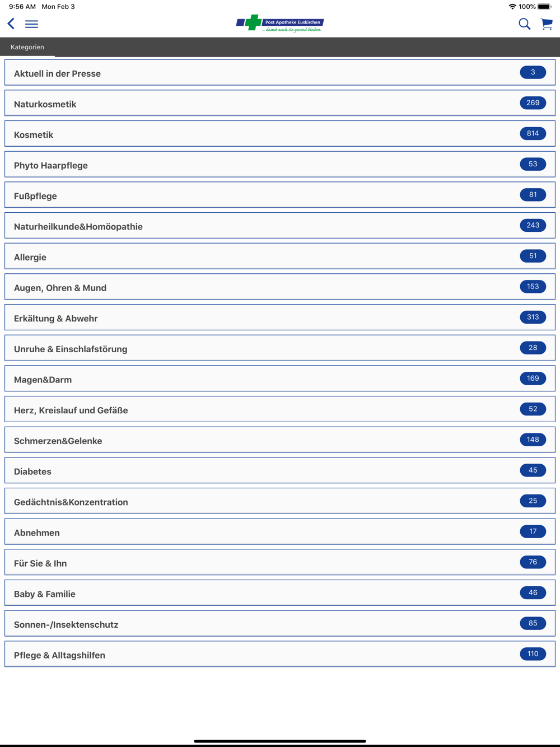560x747 pixels.
Task: Open the Naturkosmetik category
Action: coord(280,104)
